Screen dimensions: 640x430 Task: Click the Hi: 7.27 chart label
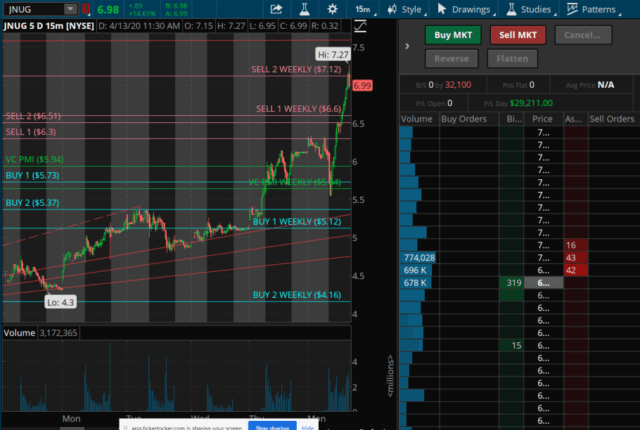[x=333, y=54]
